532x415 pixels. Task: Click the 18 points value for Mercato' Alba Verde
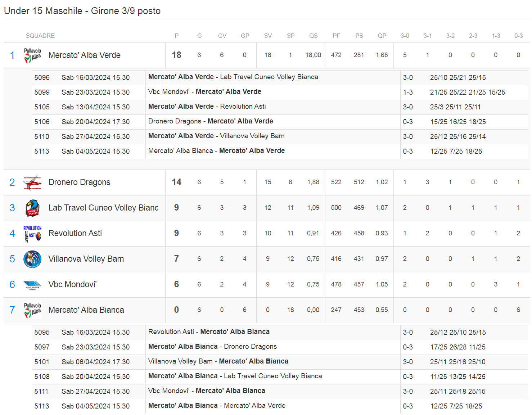(x=177, y=55)
